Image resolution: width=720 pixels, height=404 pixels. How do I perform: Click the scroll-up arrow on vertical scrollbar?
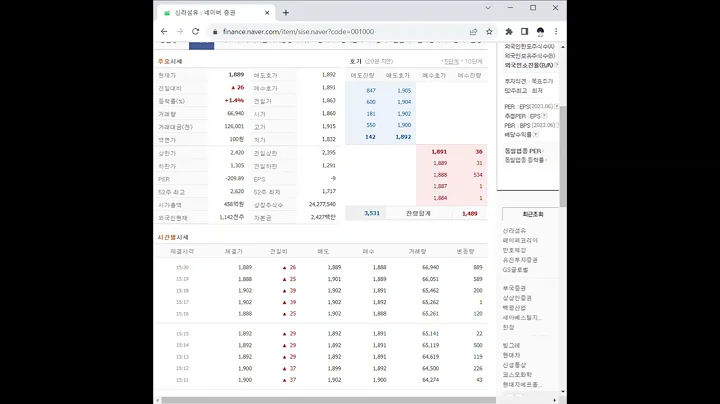(x=563, y=47)
